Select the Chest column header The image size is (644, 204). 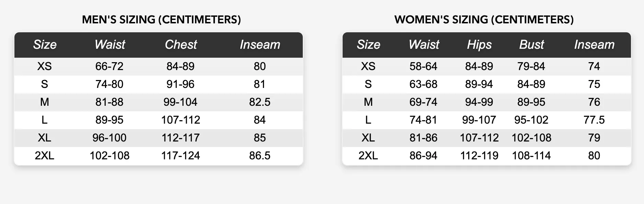pyautogui.click(x=181, y=45)
